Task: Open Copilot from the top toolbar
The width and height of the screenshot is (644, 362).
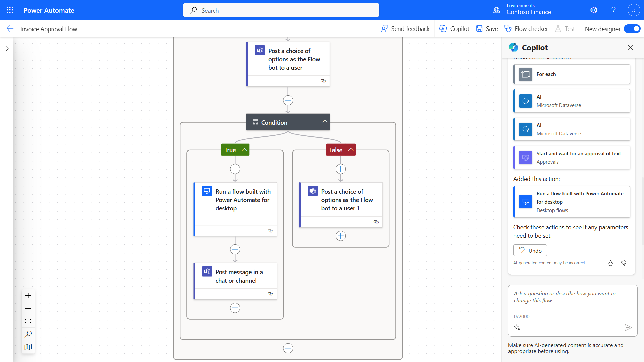Action: (454, 28)
